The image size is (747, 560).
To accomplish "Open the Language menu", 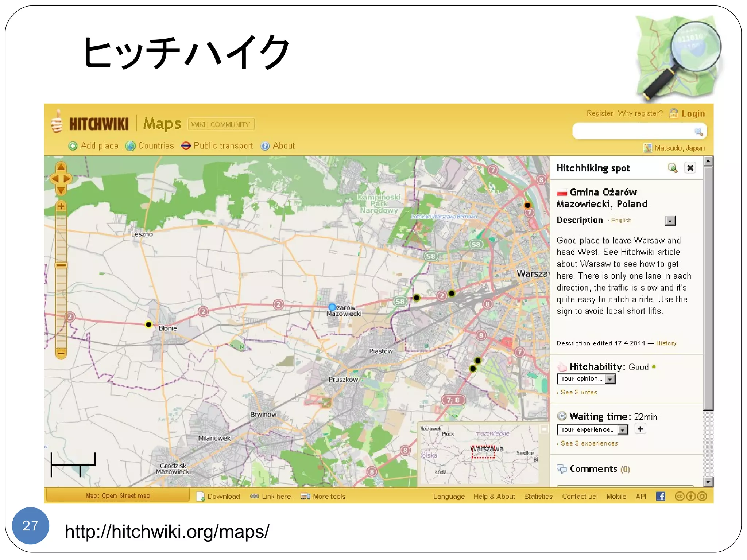I will coord(449,497).
